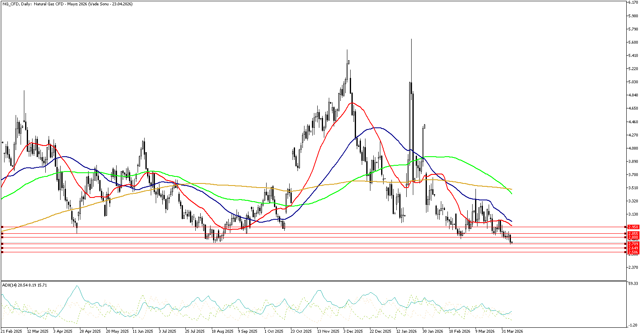Viewport: 644px width, 336px height.
Task: Select the 3.510 price axis label
Action: [x=633, y=188]
